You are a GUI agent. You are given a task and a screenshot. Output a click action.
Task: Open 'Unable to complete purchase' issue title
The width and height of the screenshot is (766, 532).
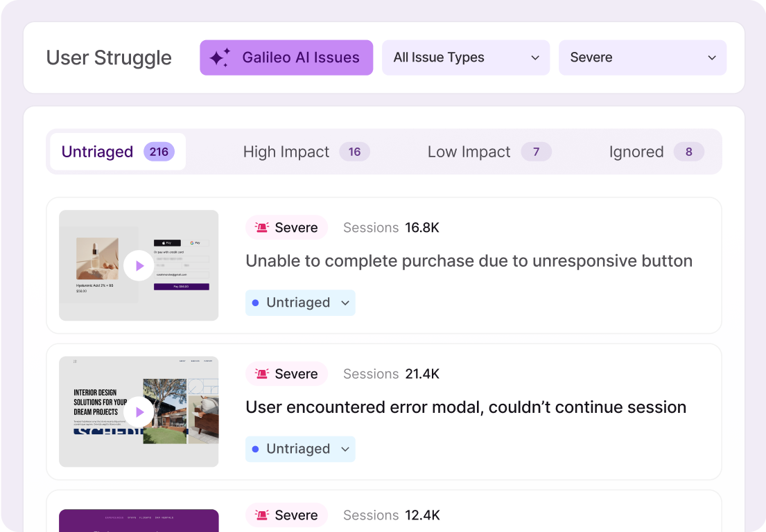[x=469, y=261]
